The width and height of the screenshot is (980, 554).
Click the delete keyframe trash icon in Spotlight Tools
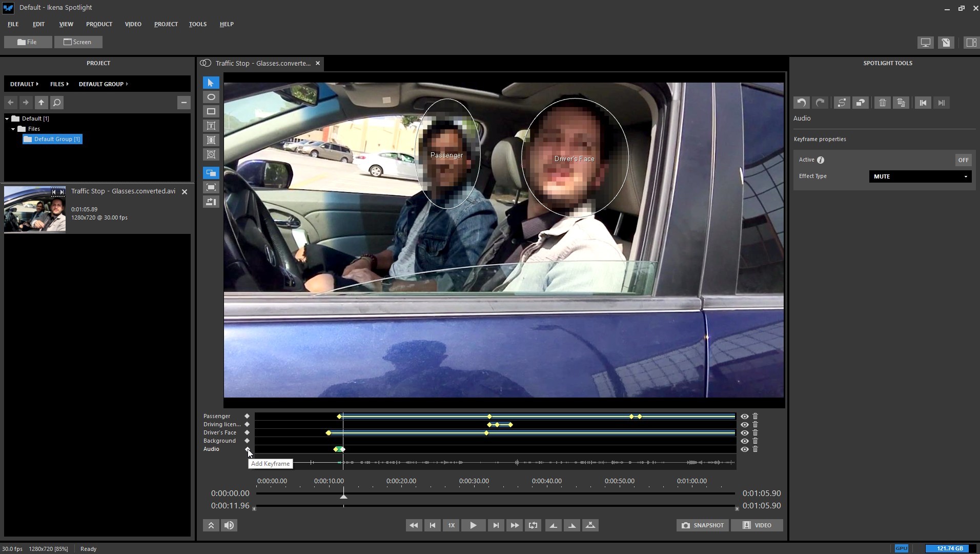pyautogui.click(x=882, y=103)
